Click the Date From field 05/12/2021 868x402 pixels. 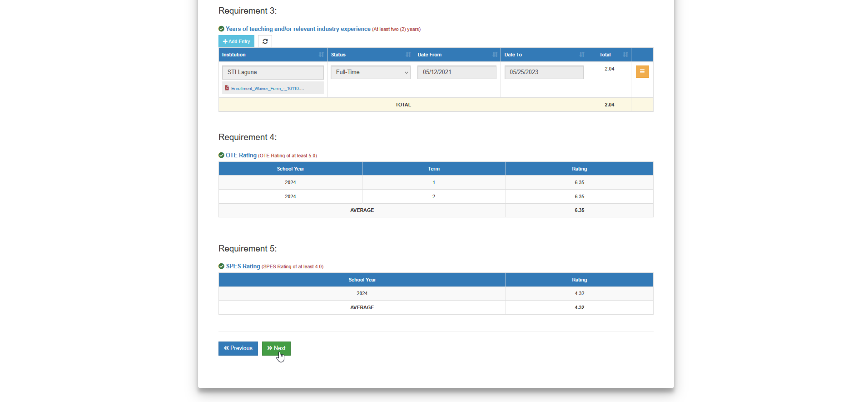coord(457,72)
